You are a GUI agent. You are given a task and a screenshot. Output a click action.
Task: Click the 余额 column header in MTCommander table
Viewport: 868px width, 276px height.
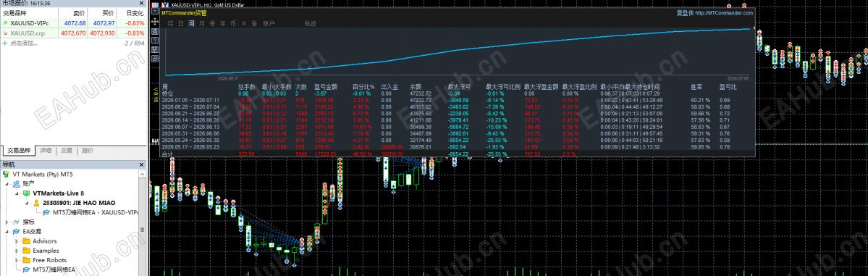pyautogui.click(x=416, y=87)
